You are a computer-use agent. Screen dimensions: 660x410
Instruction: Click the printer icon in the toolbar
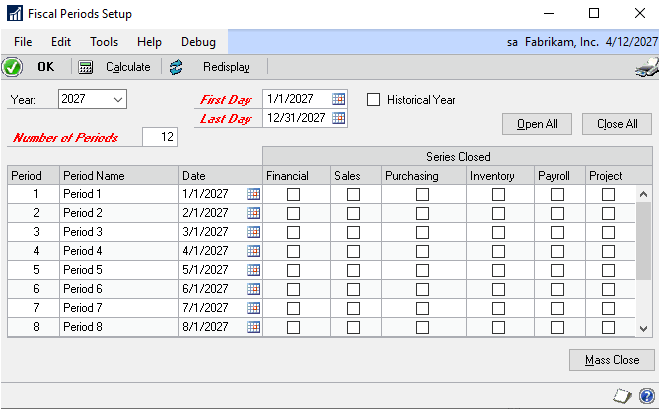click(647, 67)
